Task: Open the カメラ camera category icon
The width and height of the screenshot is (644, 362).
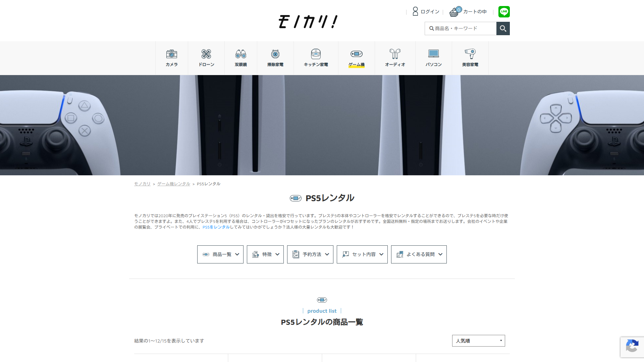Action: (171, 54)
